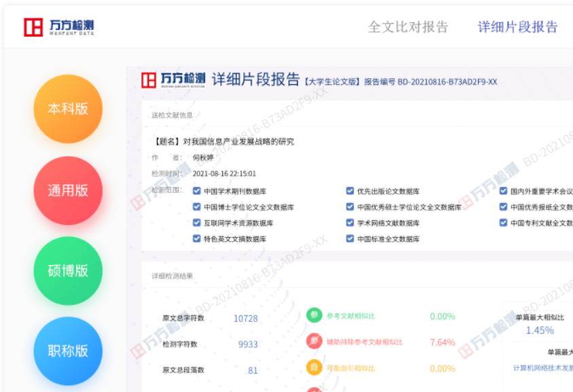Click the 原文总段落数 label
Viewport: 573px width, 392px height.
pyautogui.click(x=184, y=370)
